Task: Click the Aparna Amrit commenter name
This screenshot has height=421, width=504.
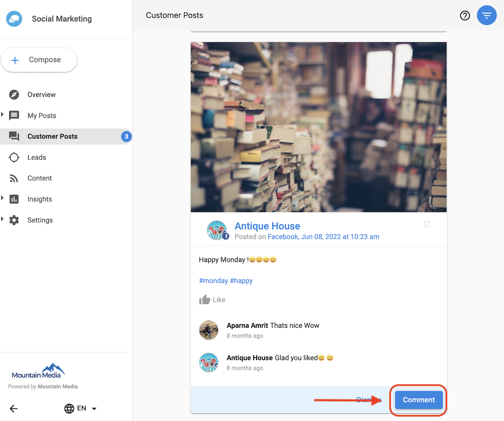Action: 247,325
